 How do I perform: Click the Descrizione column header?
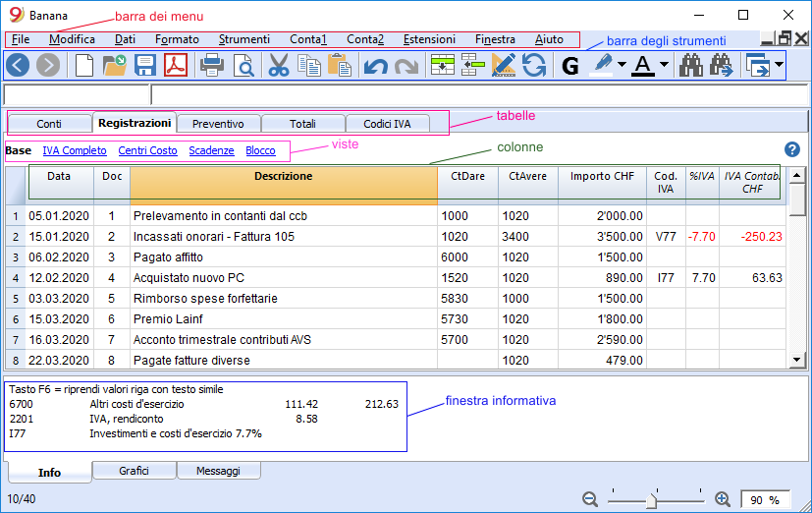point(284,185)
